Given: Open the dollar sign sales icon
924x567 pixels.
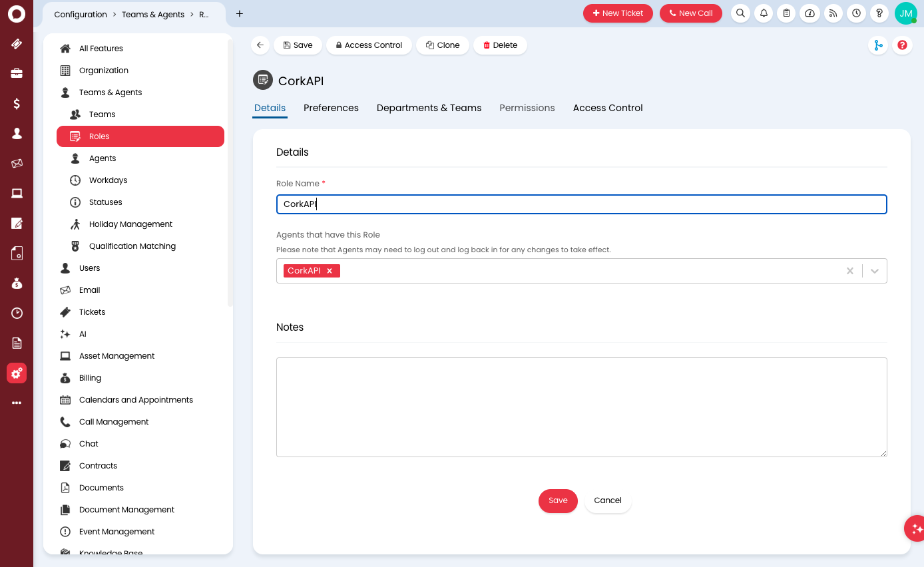Looking at the screenshot, I should coord(17,103).
